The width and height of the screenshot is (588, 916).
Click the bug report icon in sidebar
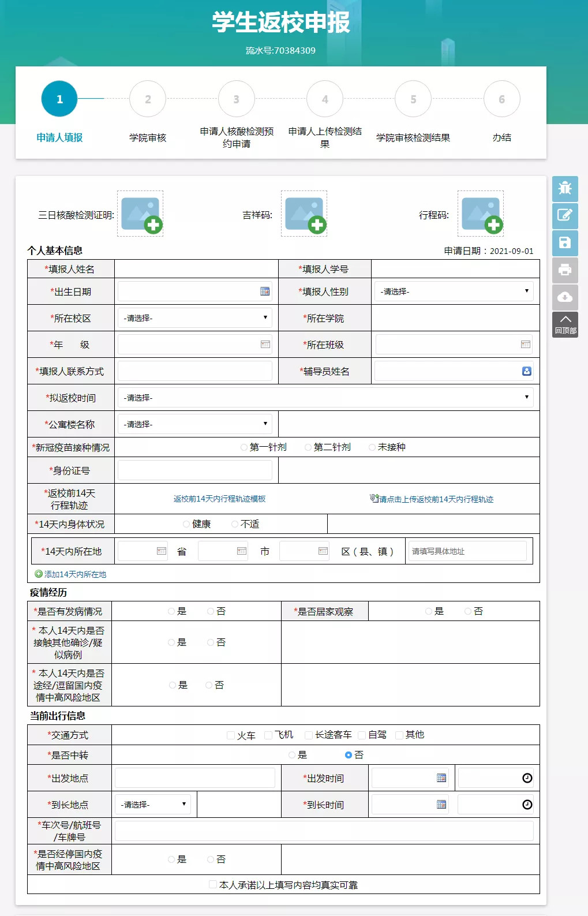click(565, 189)
